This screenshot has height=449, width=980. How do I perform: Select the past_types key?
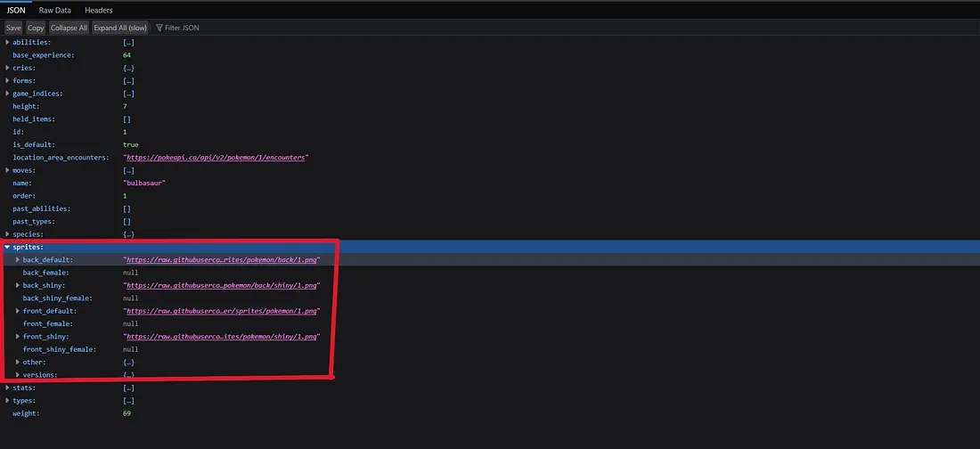click(x=34, y=221)
